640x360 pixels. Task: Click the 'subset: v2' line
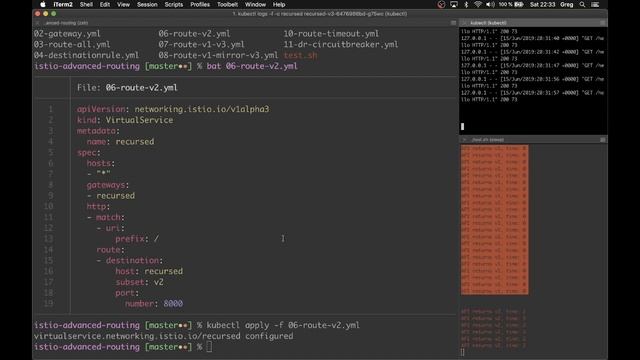click(140, 282)
